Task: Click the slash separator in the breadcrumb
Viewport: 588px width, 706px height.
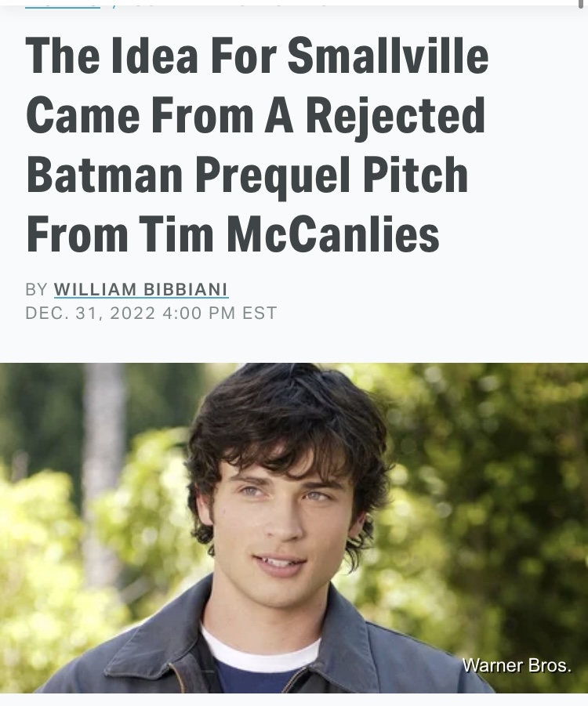Action: [115, 5]
